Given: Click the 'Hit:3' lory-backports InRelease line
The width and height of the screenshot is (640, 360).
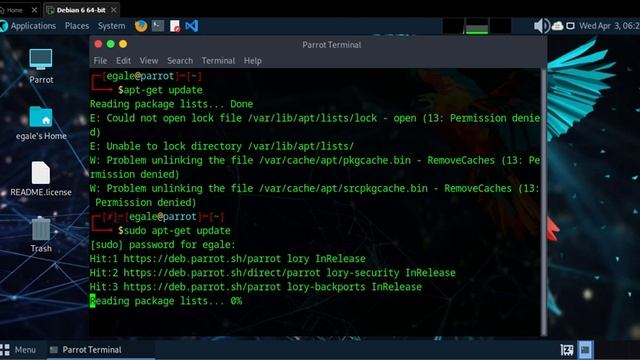Looking at the screenshot, I should 256,287.
